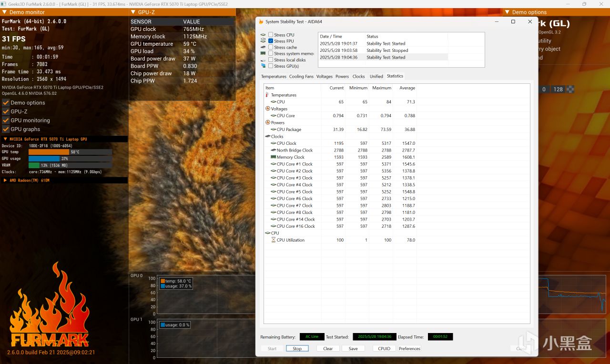Screen dimensions: 610x364
Task: Switch to the Clocks tab
Action: pos(359,76)
